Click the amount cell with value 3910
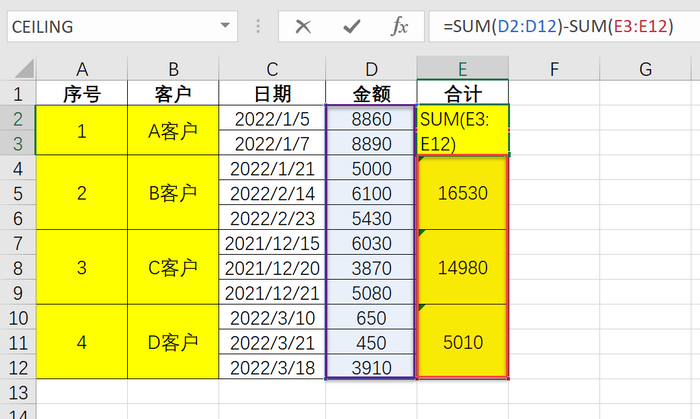This screenshot has width=700, height=419. pos(371,367)
